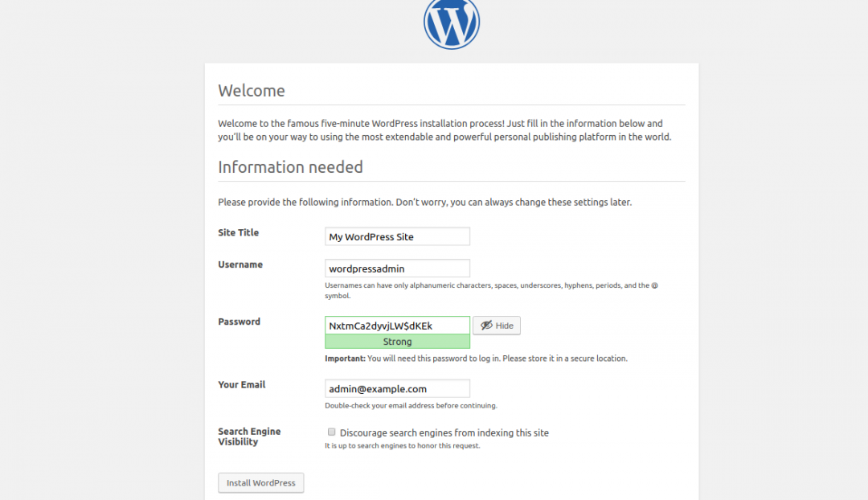Click the Site Title label

pyautogui.click(x=239, y=233)
